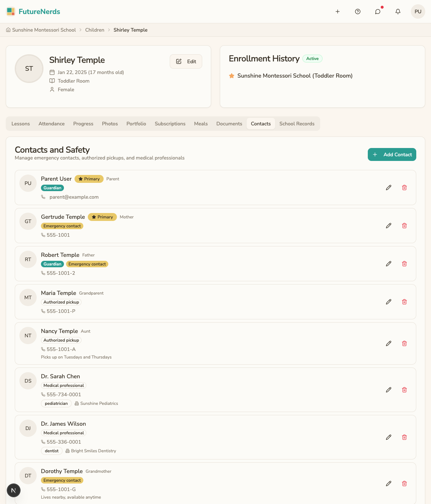Open the help question mark icon
The width and height of the screenshot is (431, 504).
click(358, 11)
